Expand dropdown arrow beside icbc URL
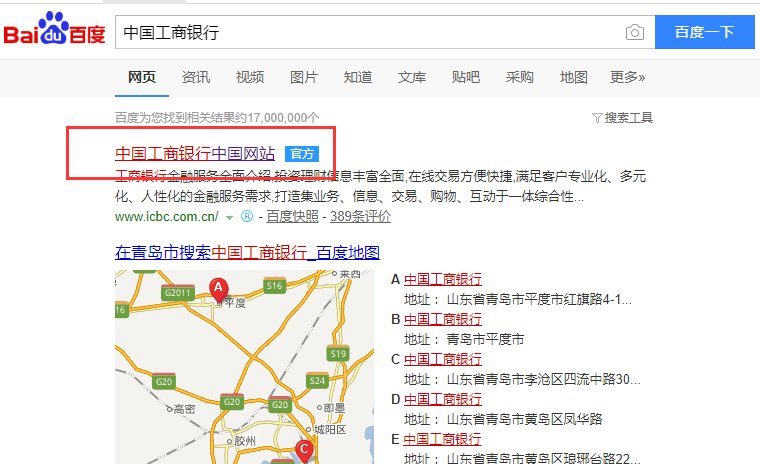Viewport: 760px width, 464px height. (229, 217)
